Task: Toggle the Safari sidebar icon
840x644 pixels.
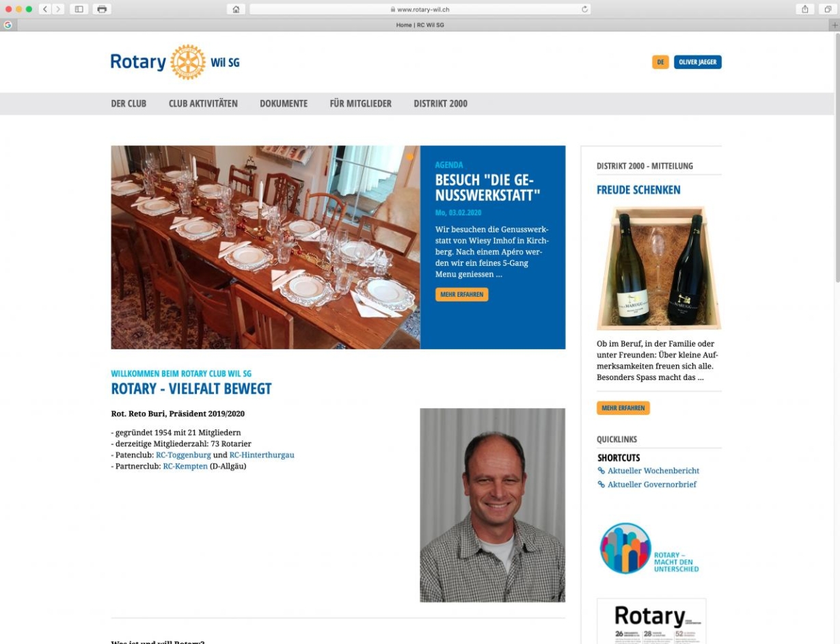Action: [79, 9]
